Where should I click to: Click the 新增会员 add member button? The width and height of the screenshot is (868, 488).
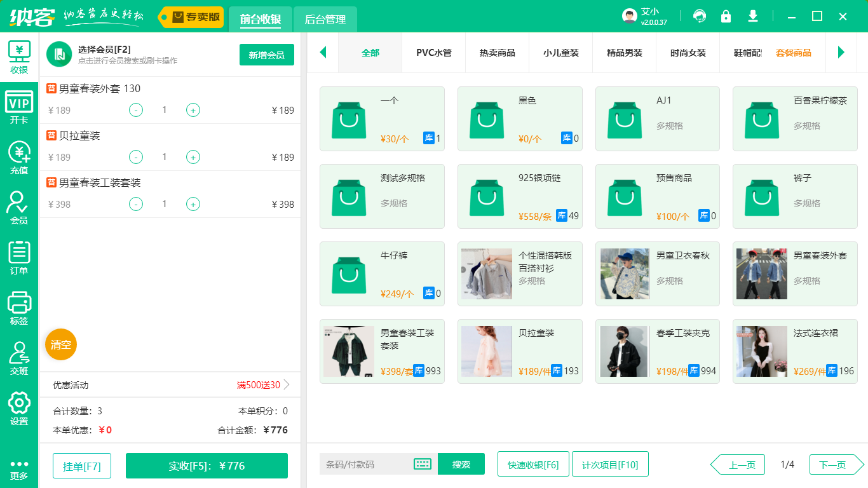tap(266, 55)
